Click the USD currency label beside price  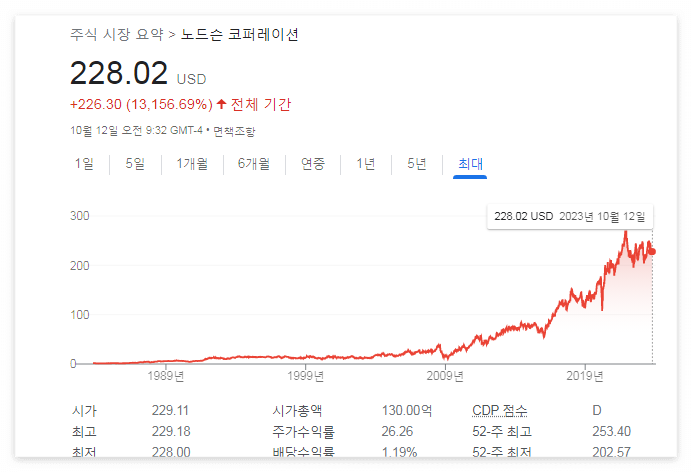click(x=192, y=79)
